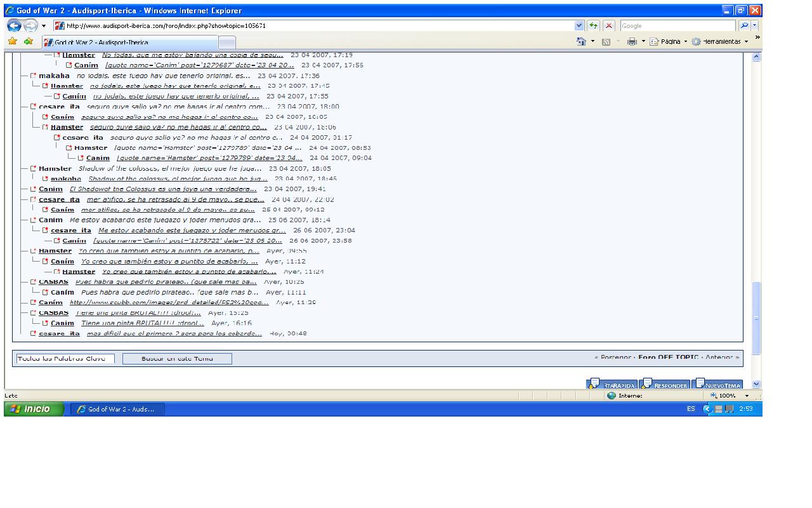Viewport: 812px width, 508px height.
Task: Click the 2:53 system clock
Action: point(746,409)
